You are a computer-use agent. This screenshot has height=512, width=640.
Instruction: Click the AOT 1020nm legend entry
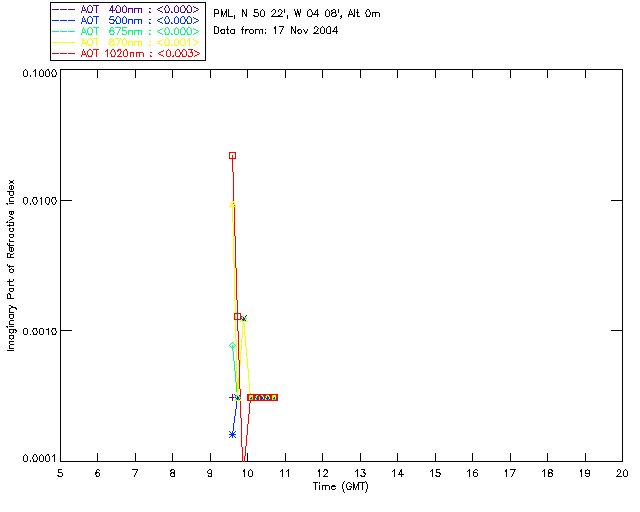pos(127,53)
